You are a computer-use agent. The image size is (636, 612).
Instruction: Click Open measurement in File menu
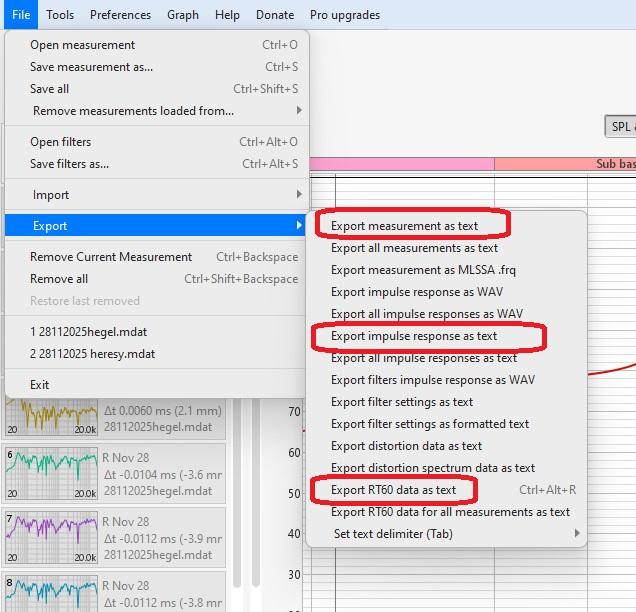pos(82,45)
